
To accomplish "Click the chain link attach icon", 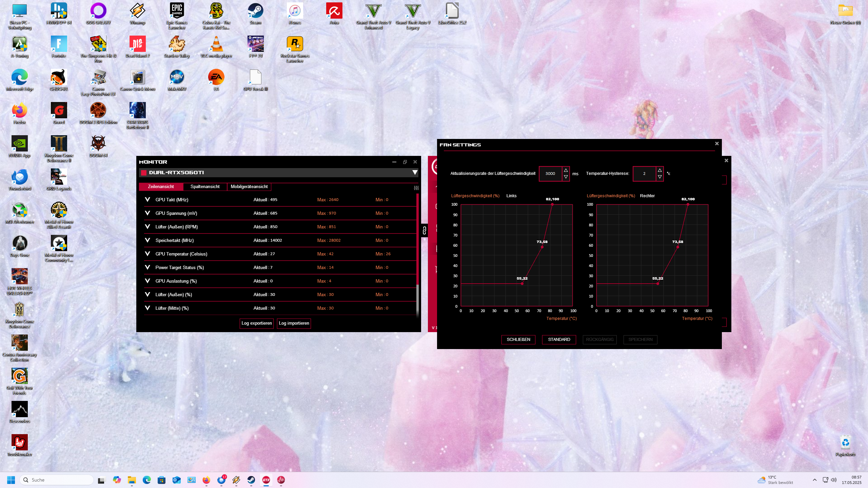I will pos(424,231).
